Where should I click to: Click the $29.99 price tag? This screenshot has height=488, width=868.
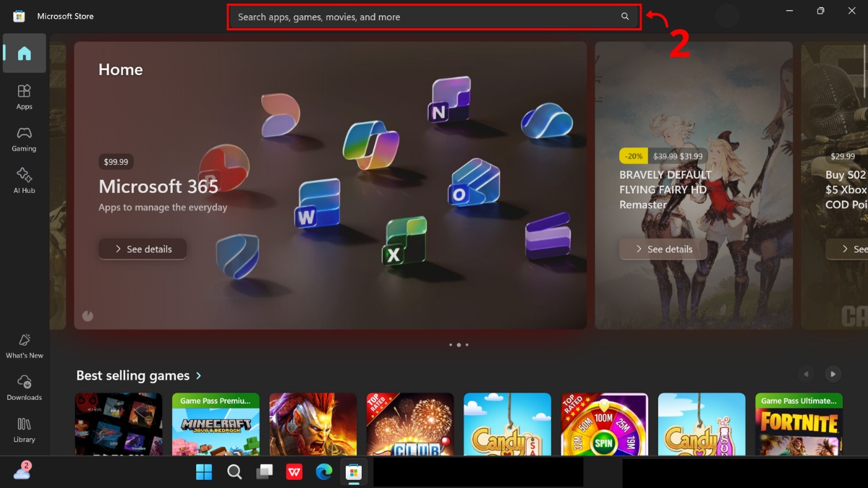click(x=843, y=156)
